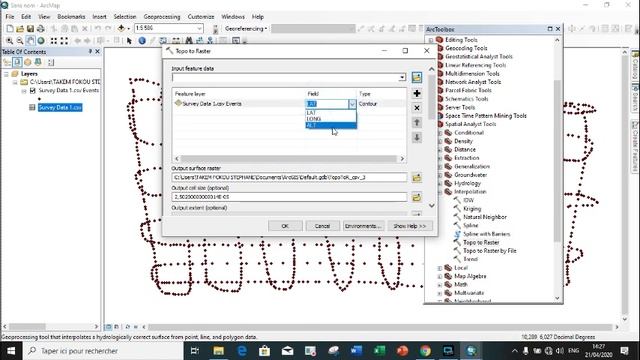Pin the Table Of Contents panel
Image resolution: width=640 pixels, height=360 pixels.
[90, 51]
